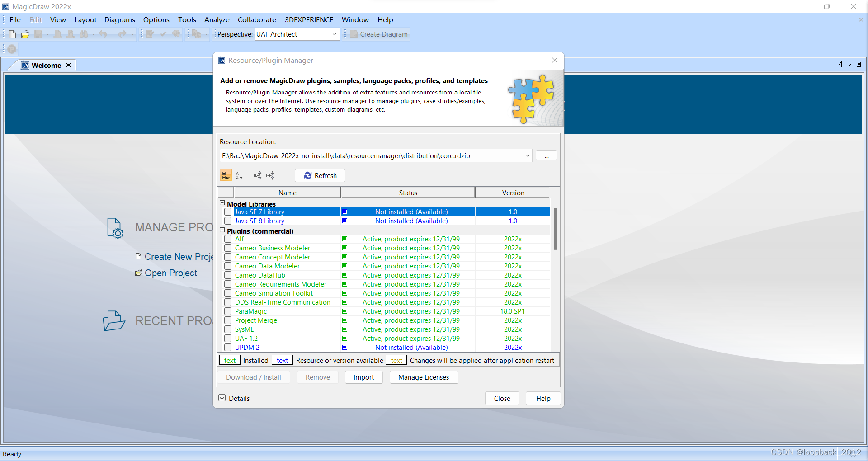Viewport: 868px width, 461px height.
Task: Click the Save floppy disk toolbar icon
Action: (x=38, y=34)
